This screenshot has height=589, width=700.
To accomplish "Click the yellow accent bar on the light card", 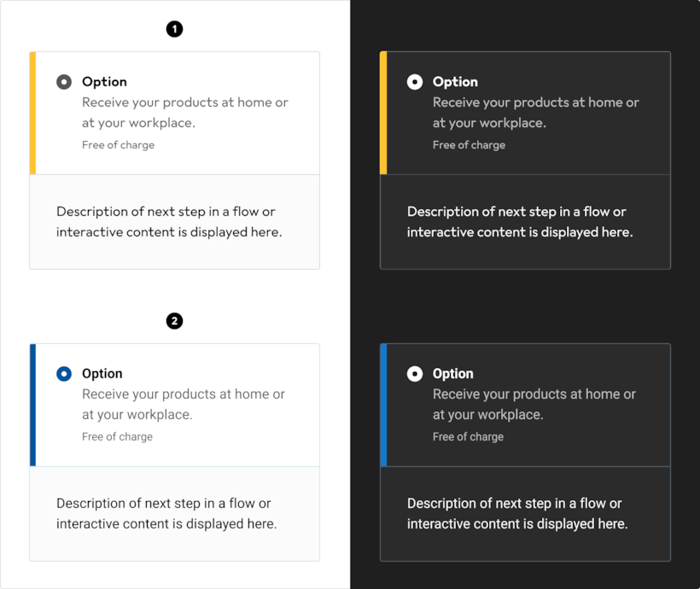I will pyautogui.click(x=32, y=113).
